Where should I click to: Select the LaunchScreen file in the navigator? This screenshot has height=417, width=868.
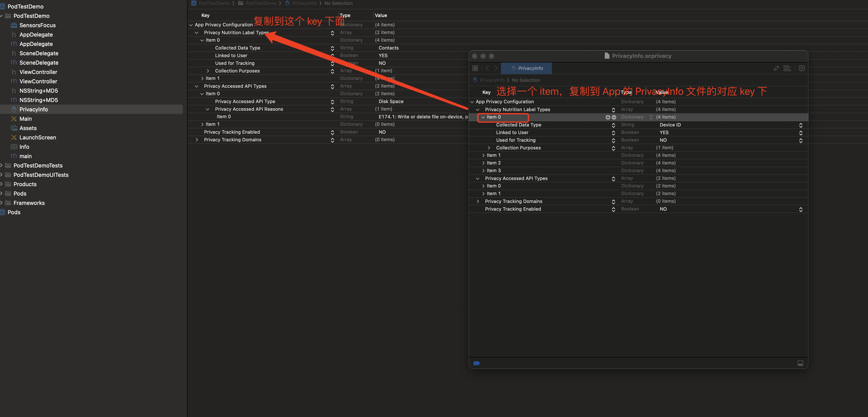click(38, 138)
